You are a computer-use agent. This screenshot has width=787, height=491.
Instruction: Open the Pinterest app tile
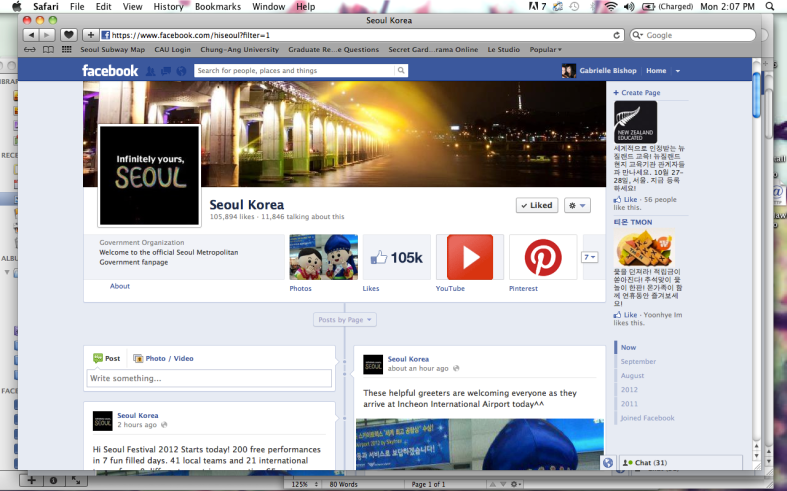pos(543,258)
